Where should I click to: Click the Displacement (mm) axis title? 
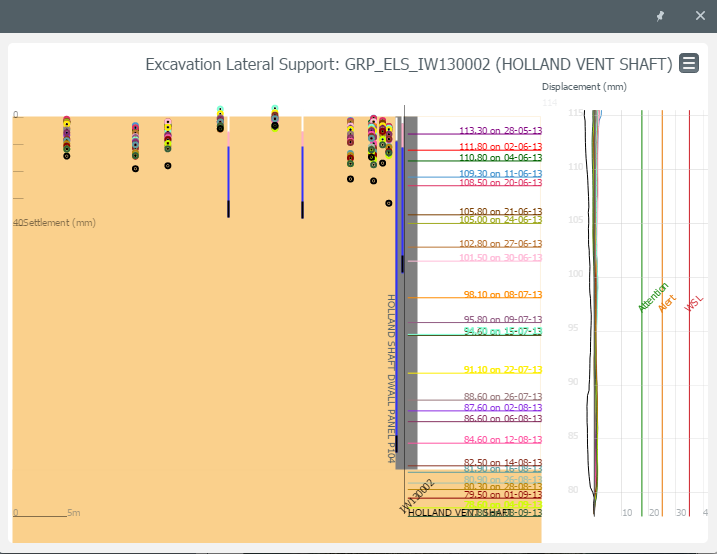[584, 87]
